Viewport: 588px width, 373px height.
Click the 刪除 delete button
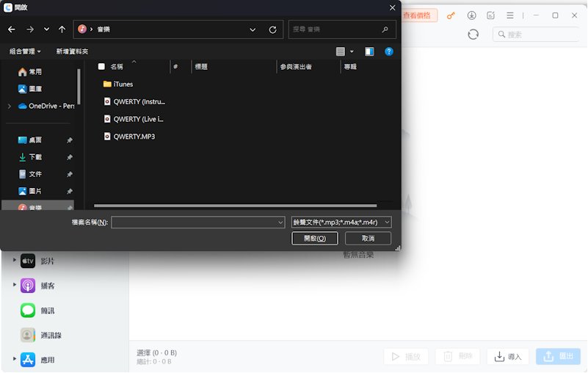pyautogui.click(x=457, y=357)
